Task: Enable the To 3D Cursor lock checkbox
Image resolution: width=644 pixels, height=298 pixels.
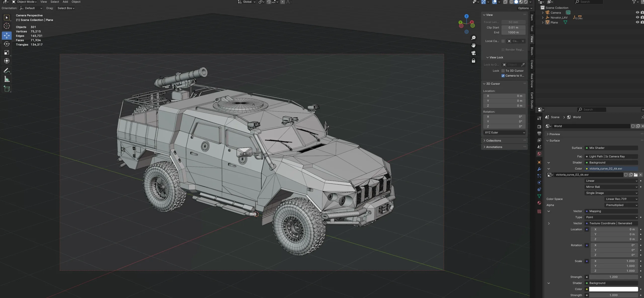Action: 503,71
